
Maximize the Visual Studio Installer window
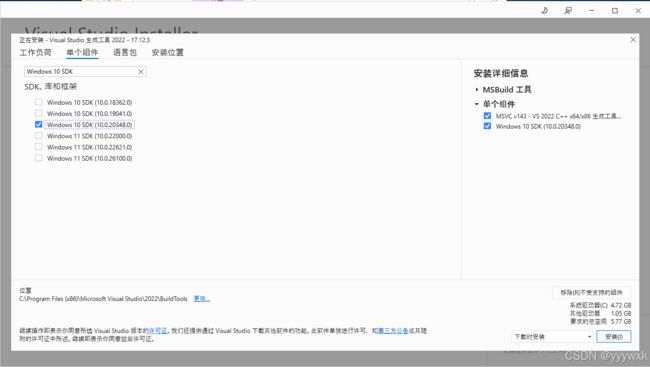pos(615,11)
